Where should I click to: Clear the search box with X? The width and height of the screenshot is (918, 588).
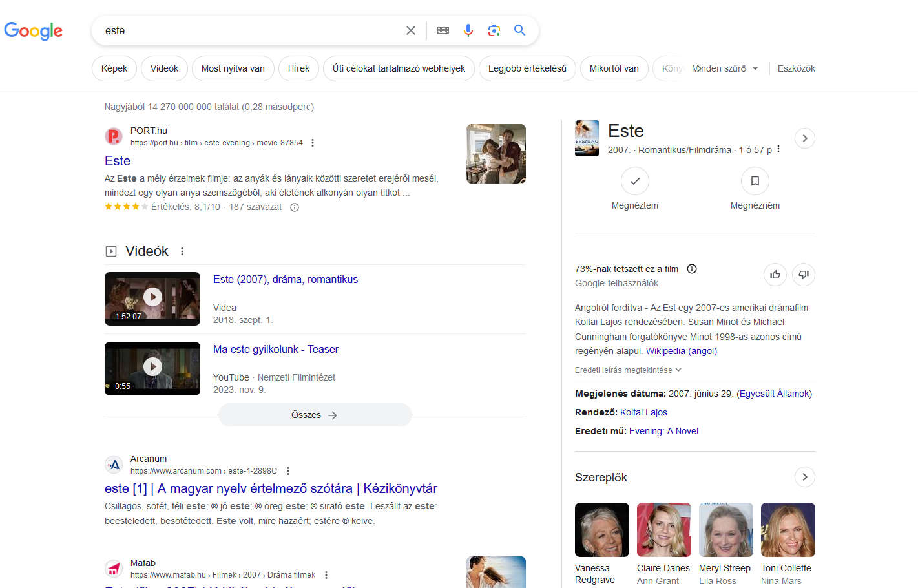(x=411, y=30)
